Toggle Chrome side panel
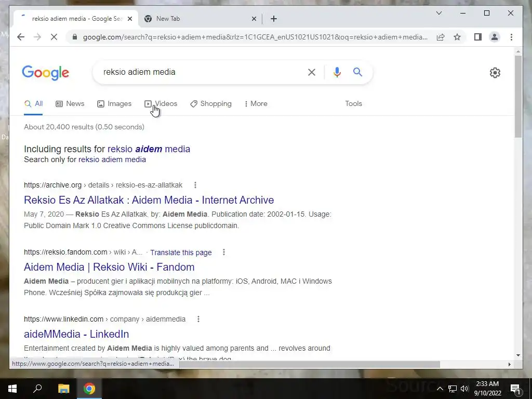The height and width of the screenshot is (399, 532). [478, 37]
